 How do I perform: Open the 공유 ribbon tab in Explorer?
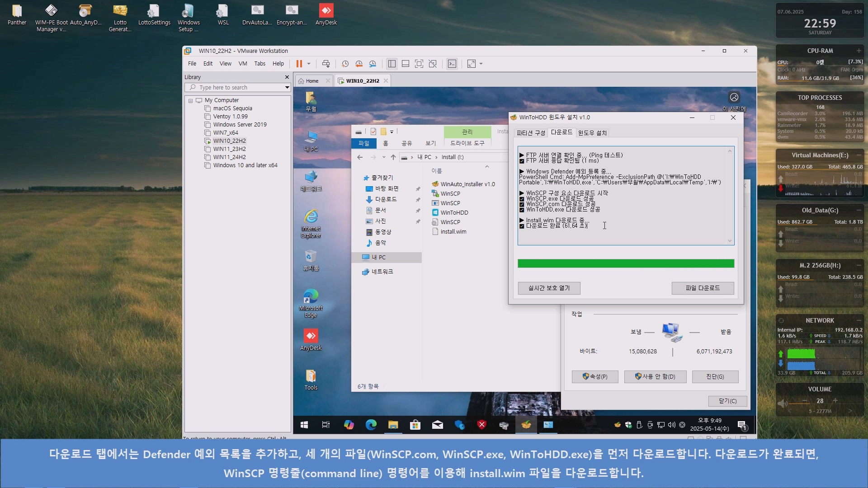pyautogui.click(x=407, y=143)
